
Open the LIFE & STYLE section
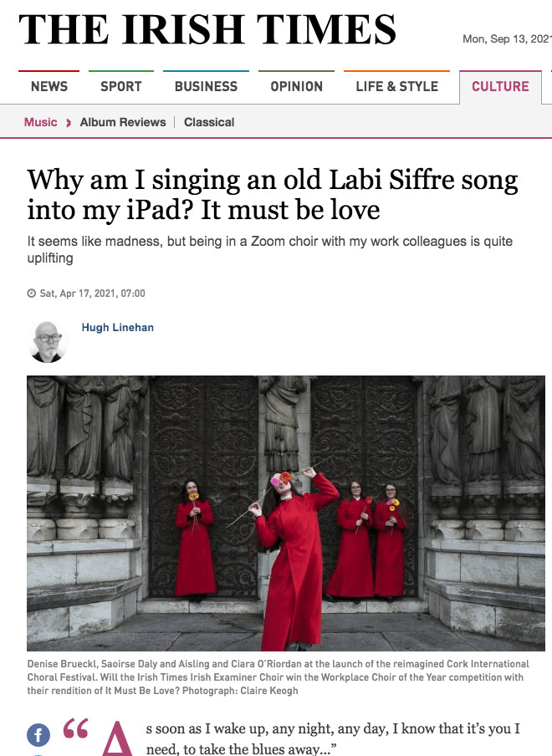coord(396,86)
